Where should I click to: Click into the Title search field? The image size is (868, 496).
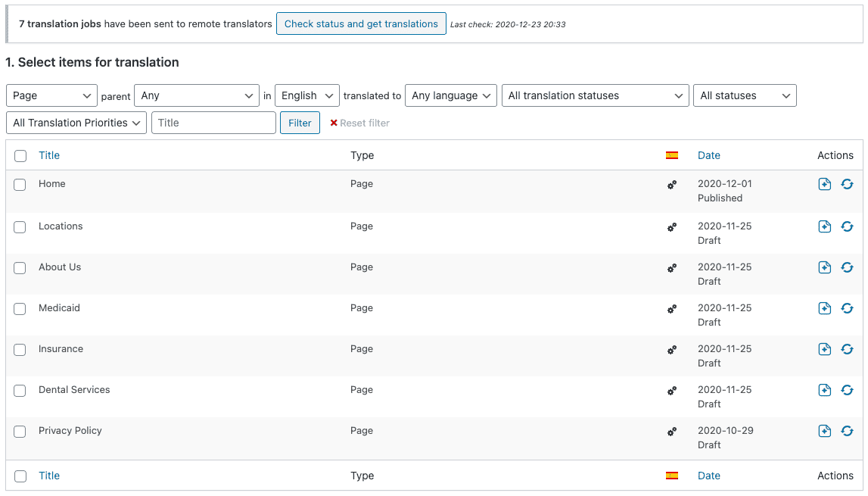point(213,123)
